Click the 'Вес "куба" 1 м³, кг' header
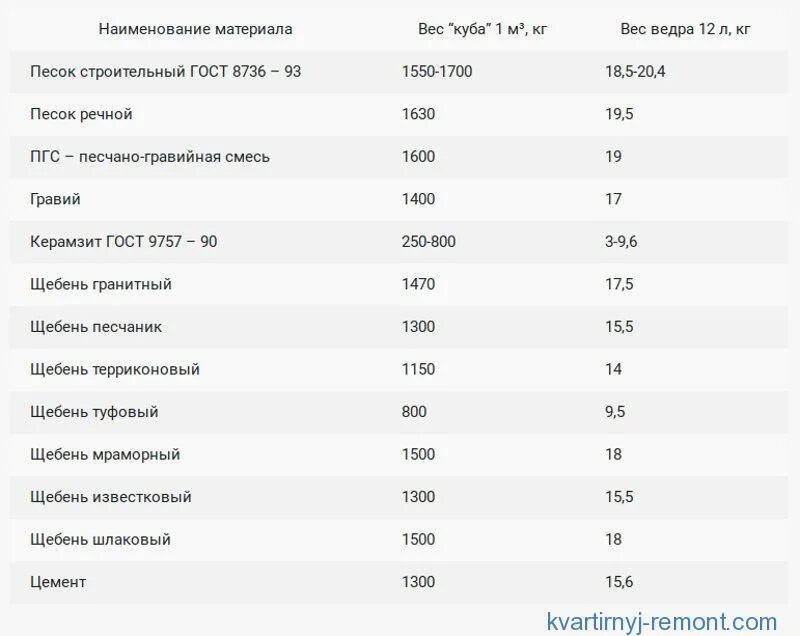800x636 pixels. (482, 29)
